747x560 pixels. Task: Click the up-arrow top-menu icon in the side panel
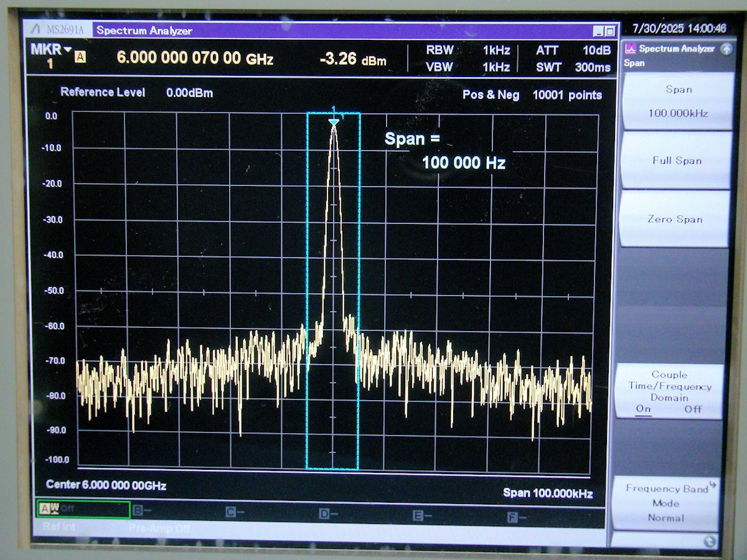(x=726, y=49)
